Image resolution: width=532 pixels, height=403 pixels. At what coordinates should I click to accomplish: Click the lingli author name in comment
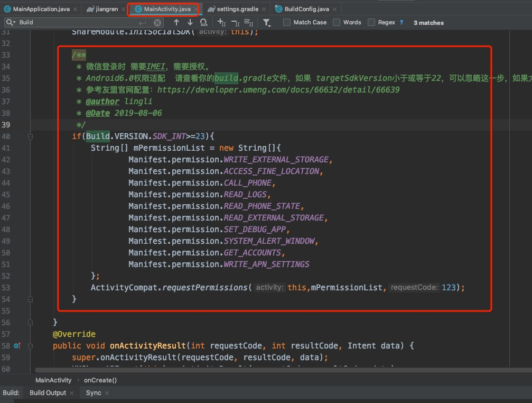click(x=138, y=102)
